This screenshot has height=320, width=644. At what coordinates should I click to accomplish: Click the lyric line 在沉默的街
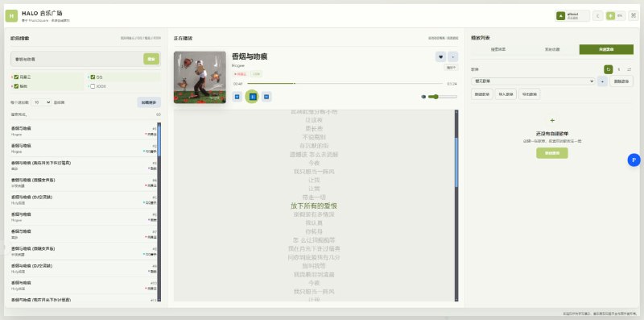click(x=314, y=146)
